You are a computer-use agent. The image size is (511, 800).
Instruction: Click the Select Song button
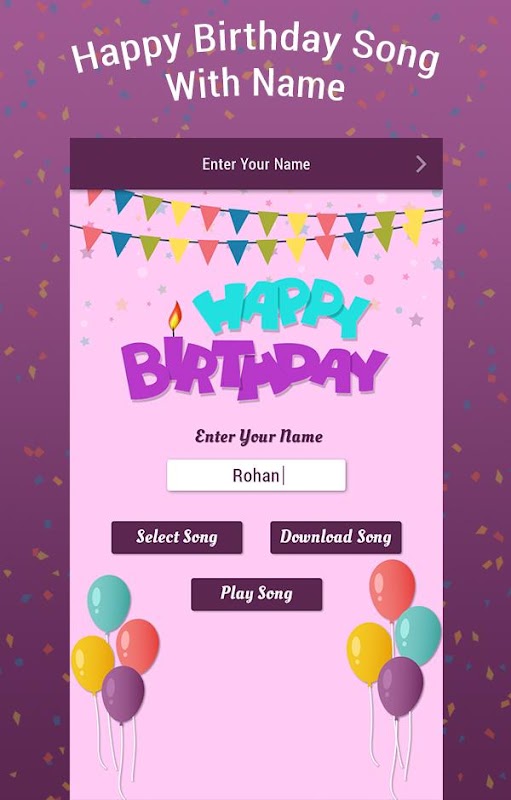point(177,537)
